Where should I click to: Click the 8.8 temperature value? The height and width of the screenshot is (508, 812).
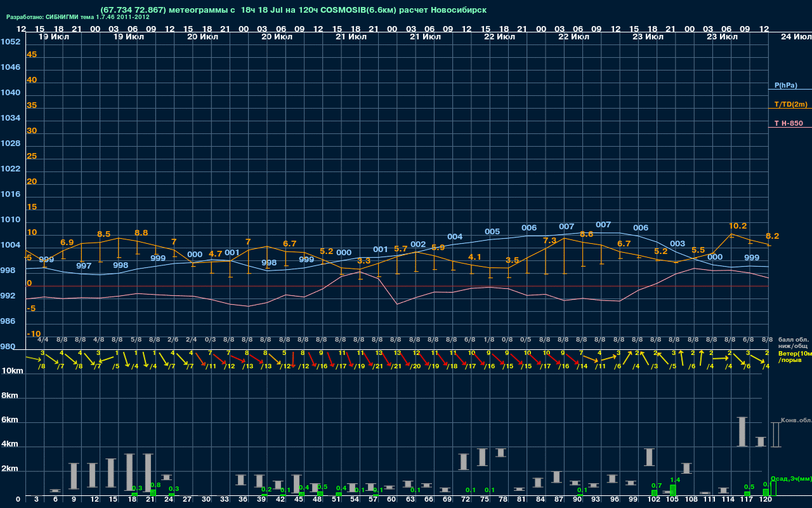tap(141, 233)
